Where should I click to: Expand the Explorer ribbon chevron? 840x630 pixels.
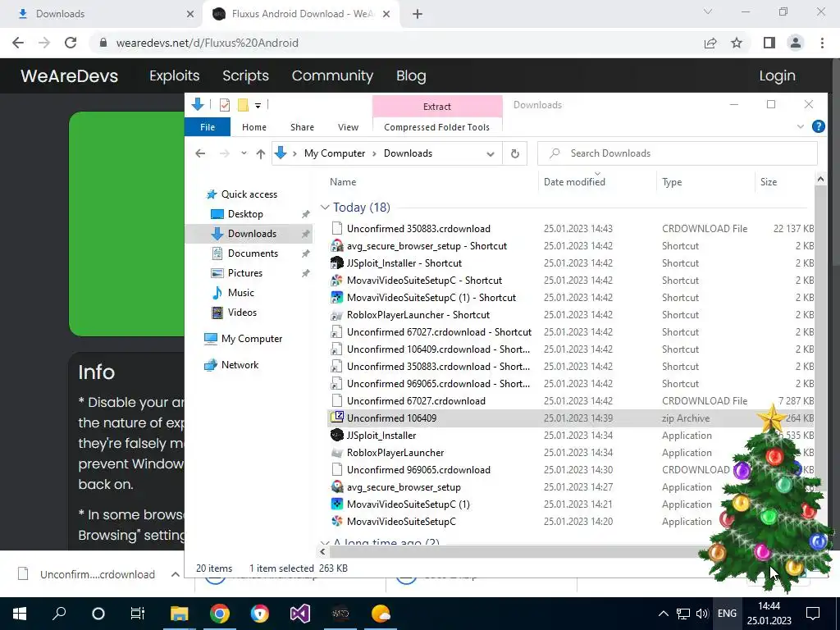coord(801,126)
